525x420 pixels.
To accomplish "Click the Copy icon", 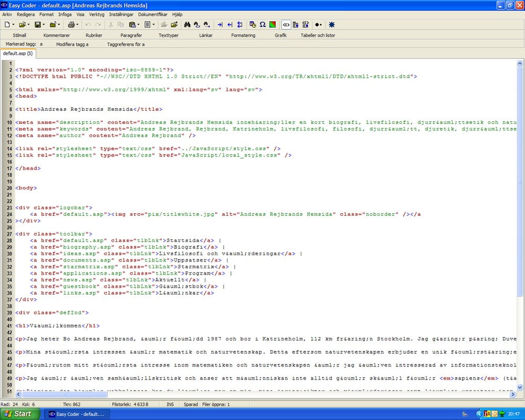I will coord(121,25).
